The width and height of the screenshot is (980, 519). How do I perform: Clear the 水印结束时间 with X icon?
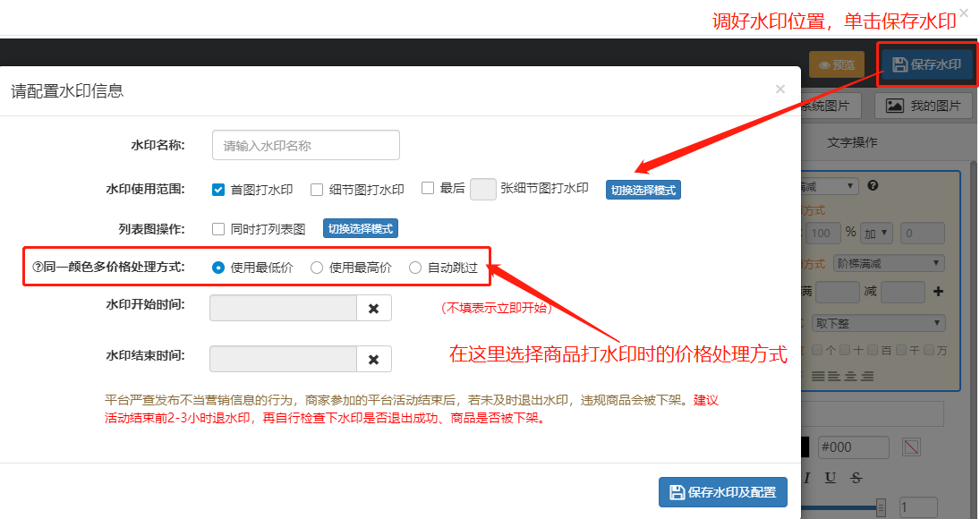tap(373, 359)
